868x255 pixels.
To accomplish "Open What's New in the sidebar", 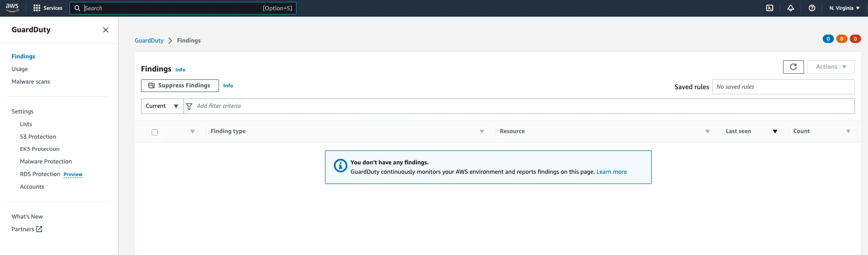I will click(x=27, y=217).
